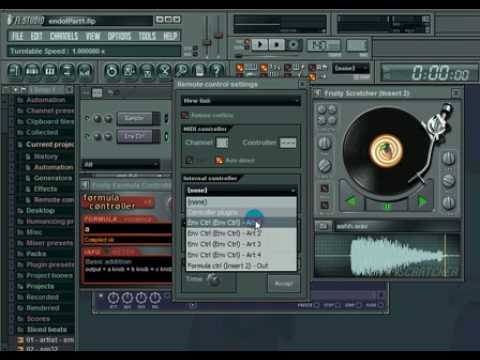
Task: Click the vinyl record on Fruity Scratcher
Action: 386,151
